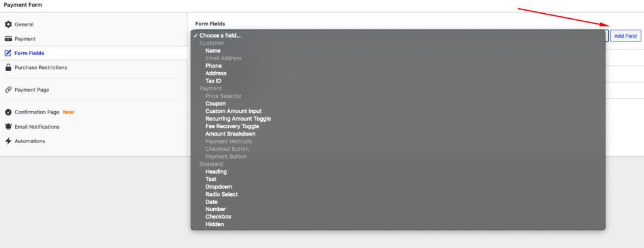644x248 pixels.
Task: Click the Payment Form panel title
Action: [x=23, y=5]
